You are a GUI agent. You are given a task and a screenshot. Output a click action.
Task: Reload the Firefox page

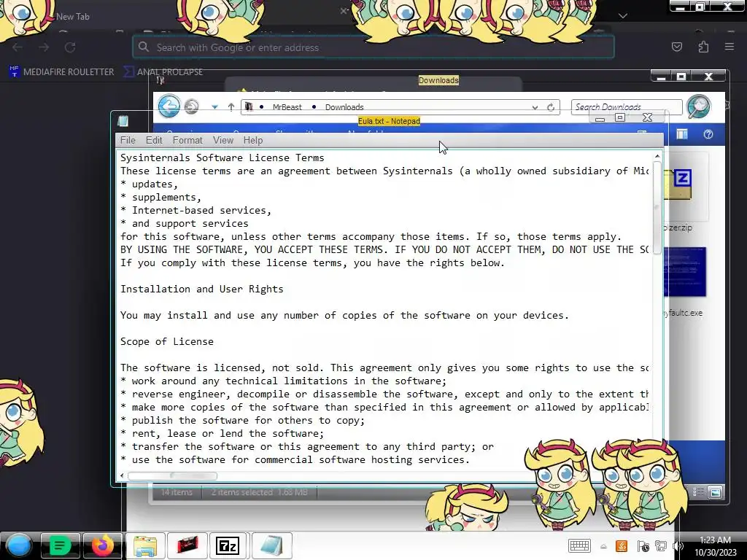(70, 47)
